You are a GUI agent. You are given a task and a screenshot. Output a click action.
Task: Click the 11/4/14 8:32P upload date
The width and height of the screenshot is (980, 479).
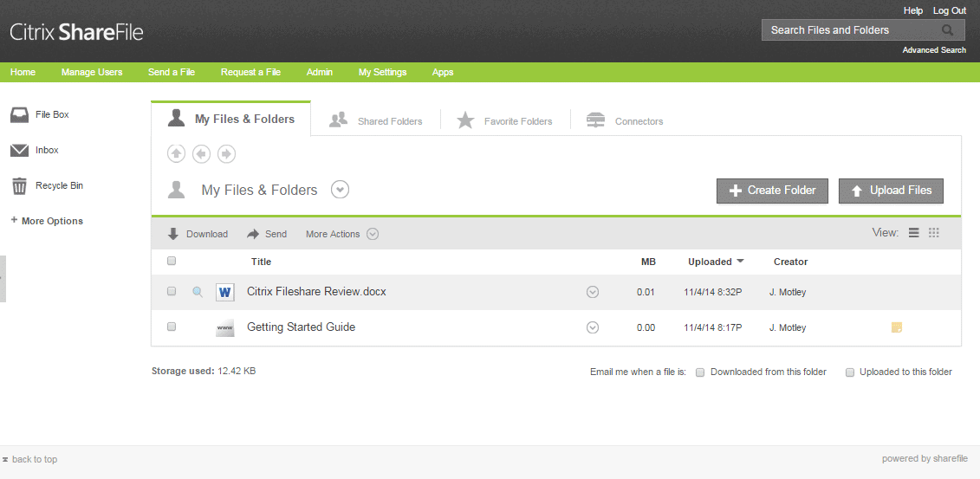[712, 292]
